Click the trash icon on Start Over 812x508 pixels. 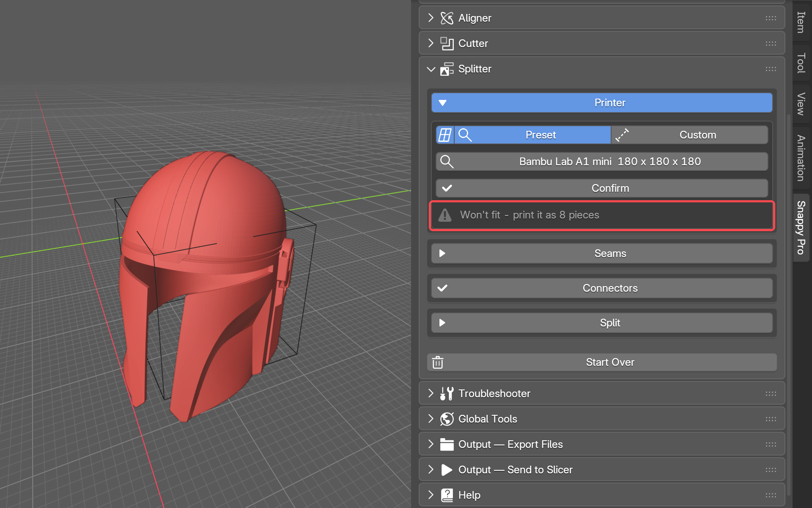pyautogui.click(x=438, y=362)
